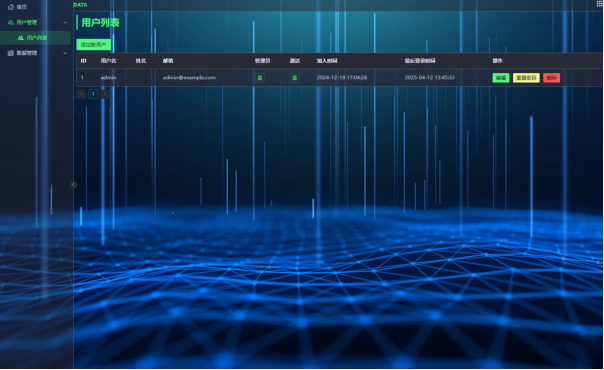Click the home (首页) house icon
Screen dimensions: 604x370
(11, 7)
